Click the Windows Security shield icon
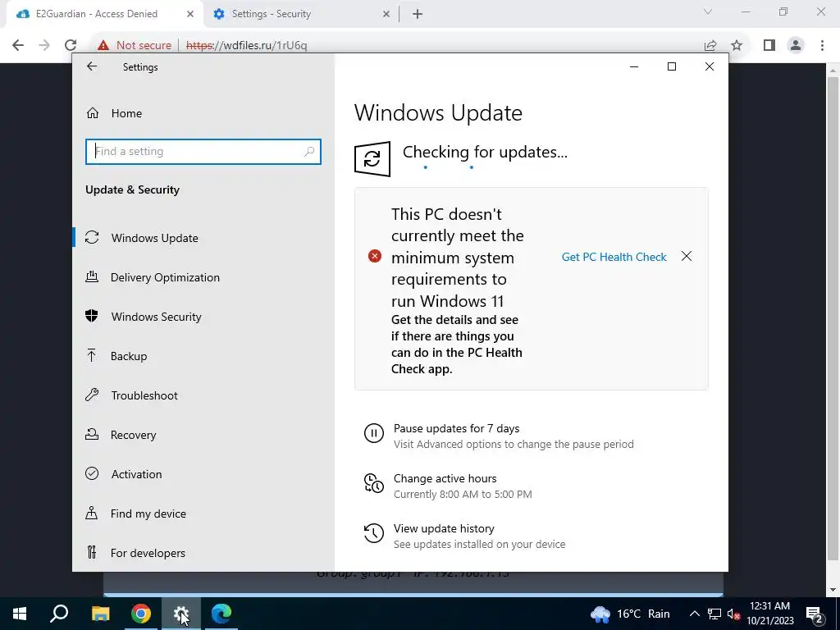This screenshot has height=630, width=840. 92,316
